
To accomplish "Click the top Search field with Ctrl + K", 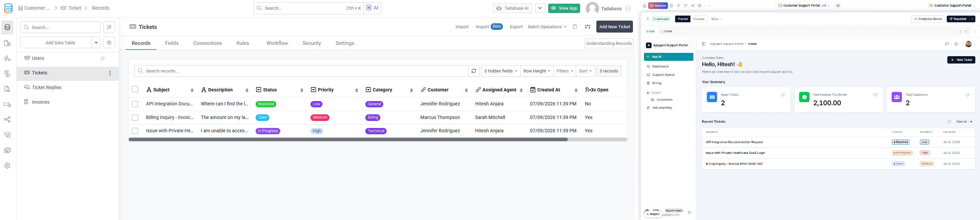I will 308,8.
